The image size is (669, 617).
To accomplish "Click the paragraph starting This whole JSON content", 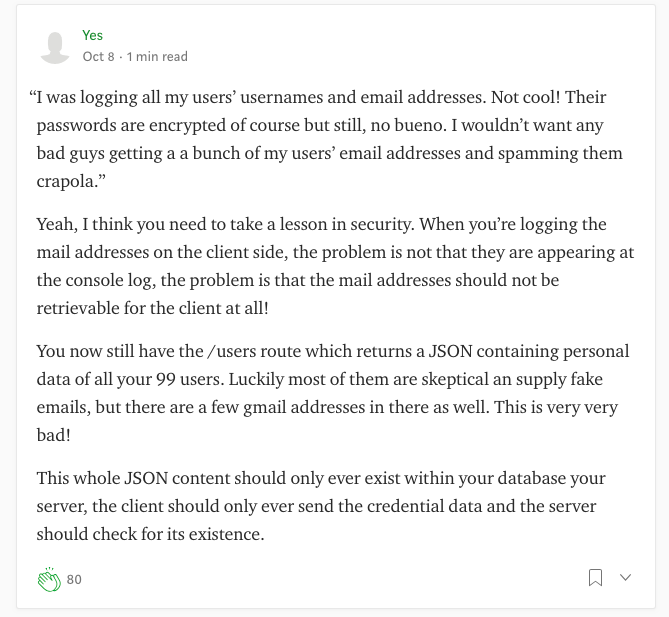I will 321,506.
